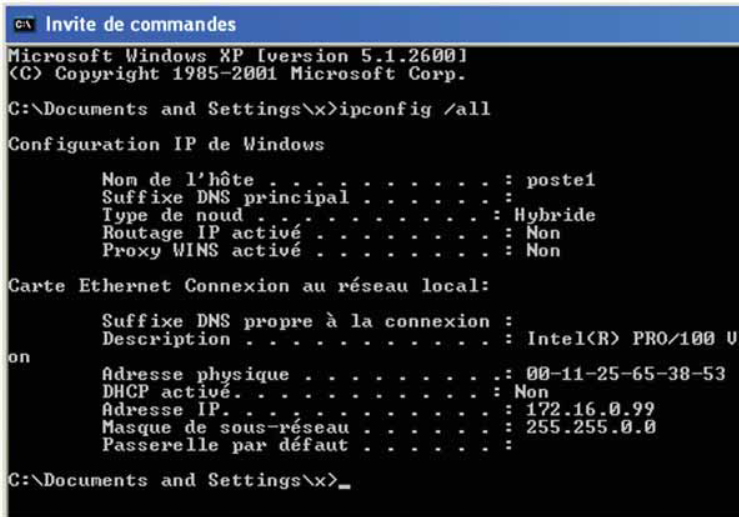Click the Microsoft Corp. copyright line
This screenshot has width=739, height=517.
pyautogui.click(x=237, y=74)
